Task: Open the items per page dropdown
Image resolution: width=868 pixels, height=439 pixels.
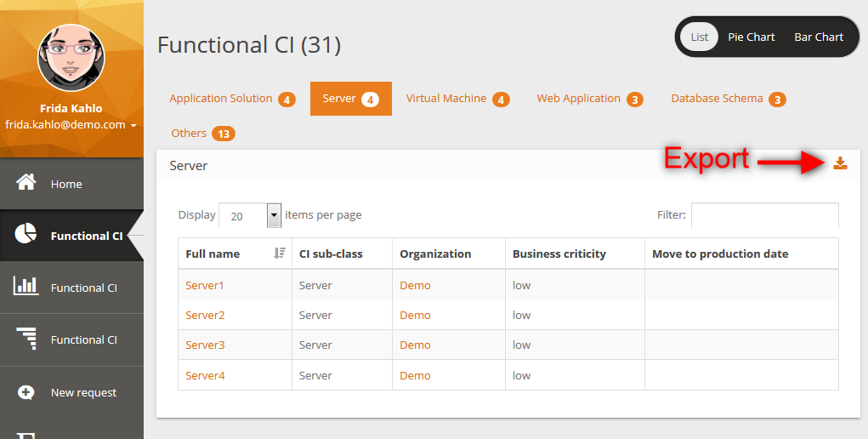Action: [274, 215]
